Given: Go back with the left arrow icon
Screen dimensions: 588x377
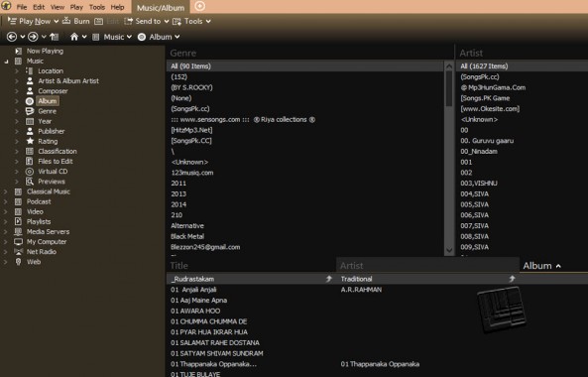Looking at the screenshot, I should [x=12, y=37].
